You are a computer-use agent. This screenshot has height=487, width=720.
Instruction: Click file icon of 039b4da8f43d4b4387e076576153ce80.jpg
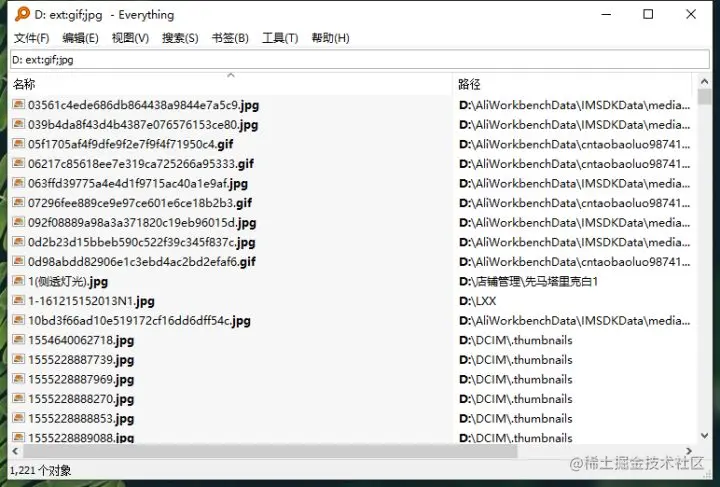tap(18, 124)
